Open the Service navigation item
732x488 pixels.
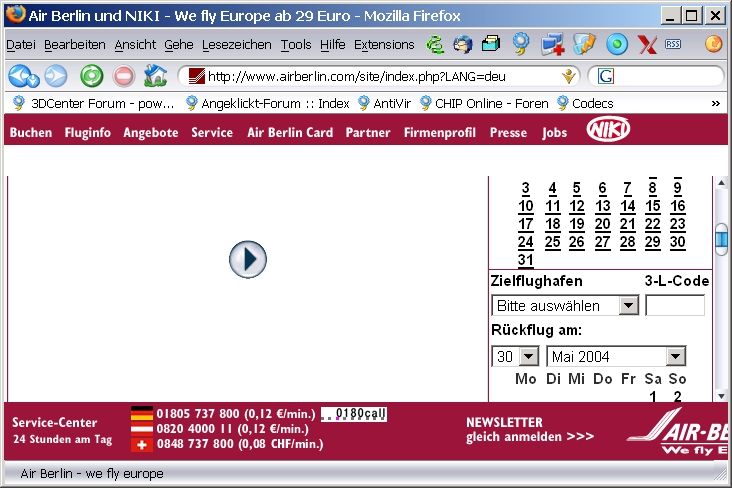(212, 133)
